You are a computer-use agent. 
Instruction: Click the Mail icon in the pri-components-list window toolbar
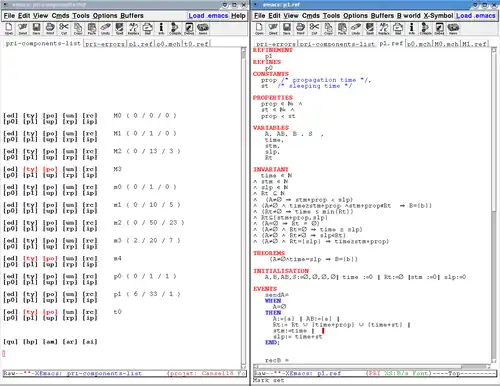147,28
